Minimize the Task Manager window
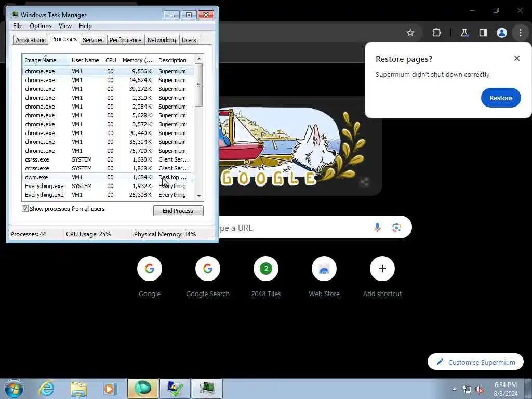This screenshot has width=532, height=399. (x=171, y=15)
